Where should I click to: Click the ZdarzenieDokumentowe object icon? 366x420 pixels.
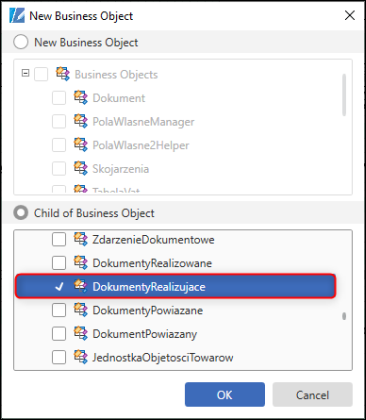pos(80,239)
